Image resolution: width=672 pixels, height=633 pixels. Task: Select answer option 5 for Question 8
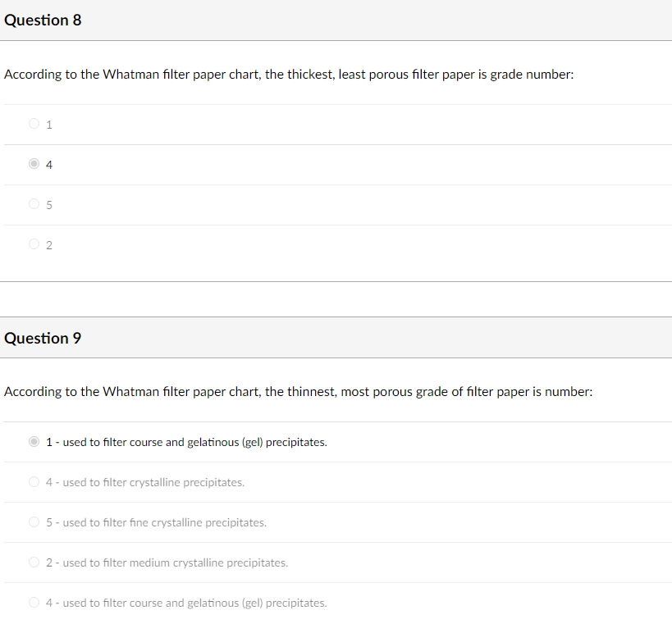[x=34, y=203]
